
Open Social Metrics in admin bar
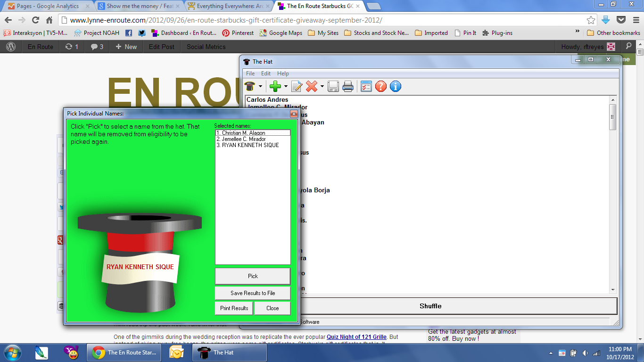coord(206,47)
